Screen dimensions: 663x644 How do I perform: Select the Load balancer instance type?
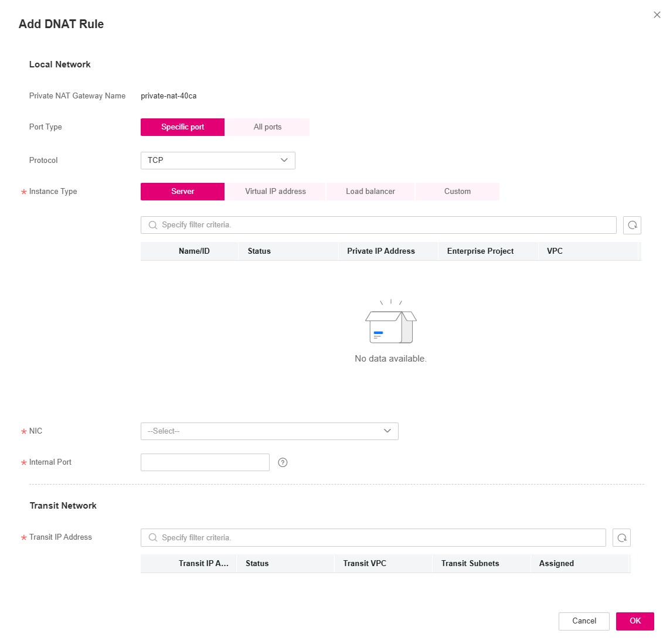pyautogui.click(x=370, y=192)
